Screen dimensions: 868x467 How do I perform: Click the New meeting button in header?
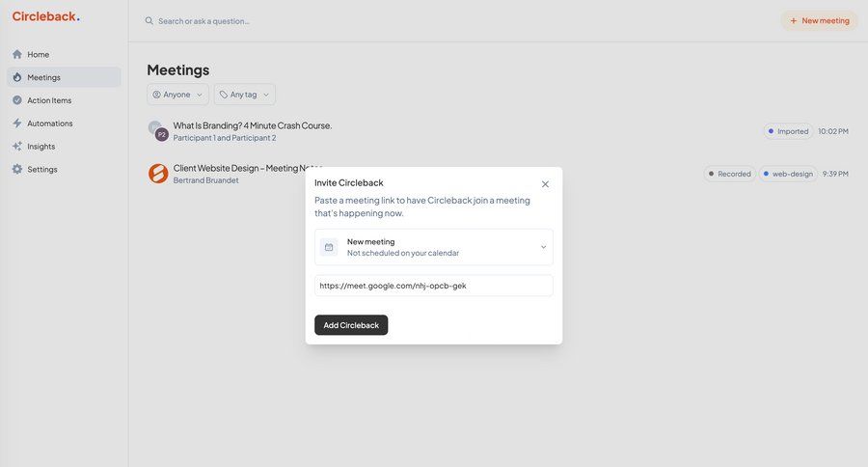pyautogui.click(x=819, y=20)
